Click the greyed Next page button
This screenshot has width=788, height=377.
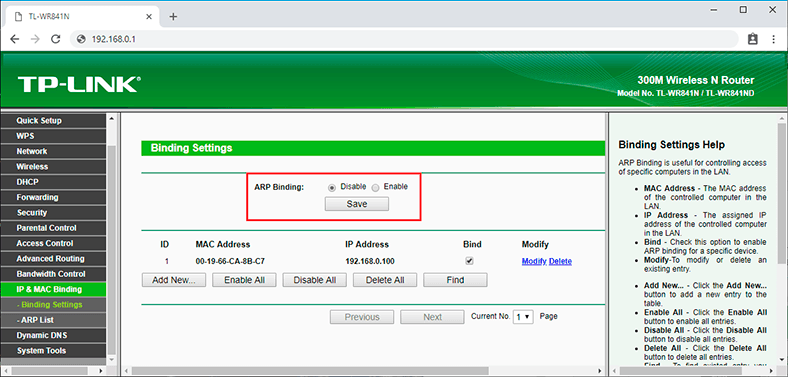pos(432,317)
